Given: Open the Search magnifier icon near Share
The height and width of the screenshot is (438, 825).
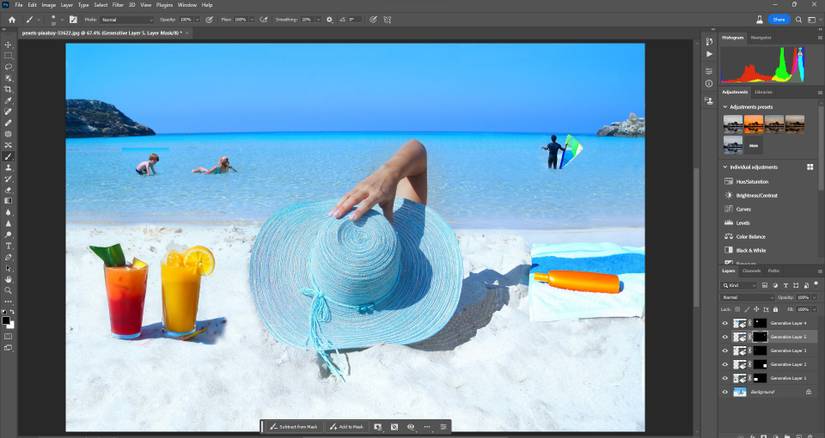Looking at the screenshot, I should [x=799, y=19].
